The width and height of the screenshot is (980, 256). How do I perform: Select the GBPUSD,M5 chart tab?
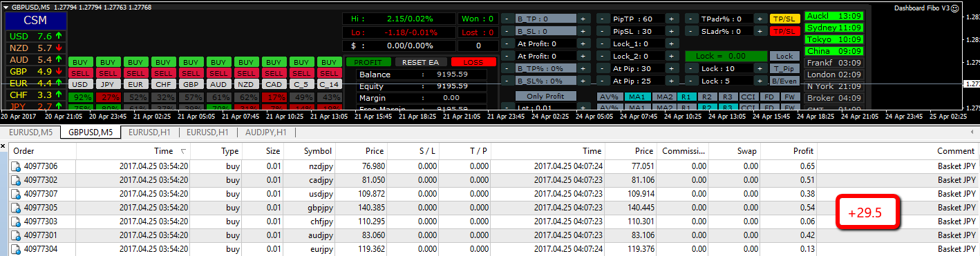pyautogui.click(x=90, y=132)
